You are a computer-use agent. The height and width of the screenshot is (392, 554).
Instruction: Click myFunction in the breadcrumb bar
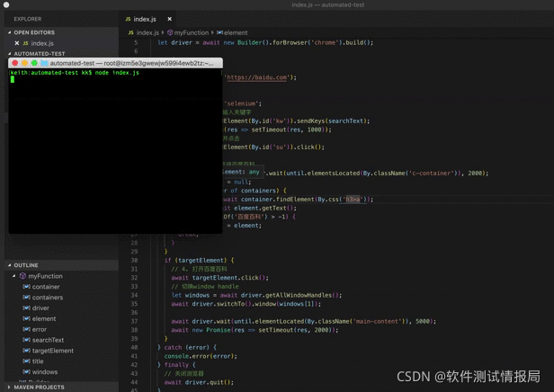coord(192,32)
